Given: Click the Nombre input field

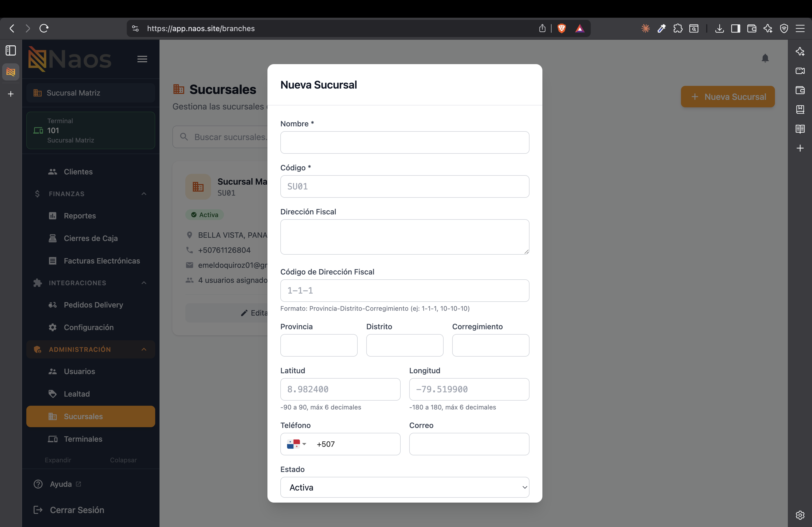Looking at the screenshot, I should (405, 142).
